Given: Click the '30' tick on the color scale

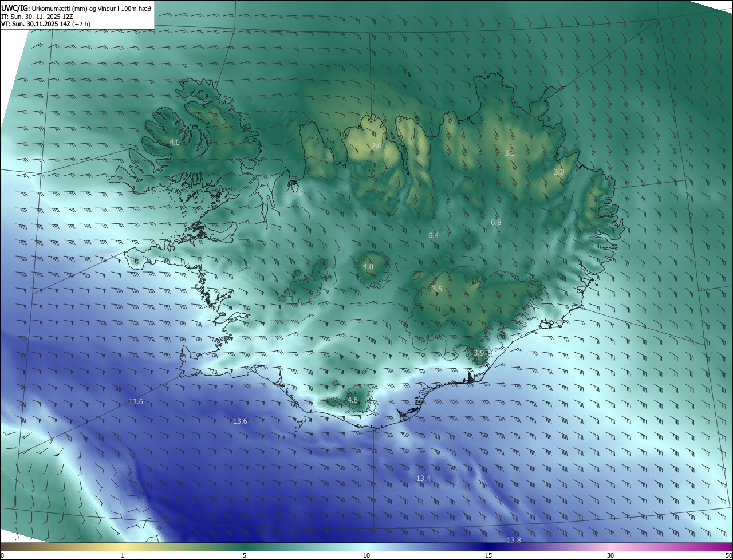Looking at the screenshot, I should [610, 555].
